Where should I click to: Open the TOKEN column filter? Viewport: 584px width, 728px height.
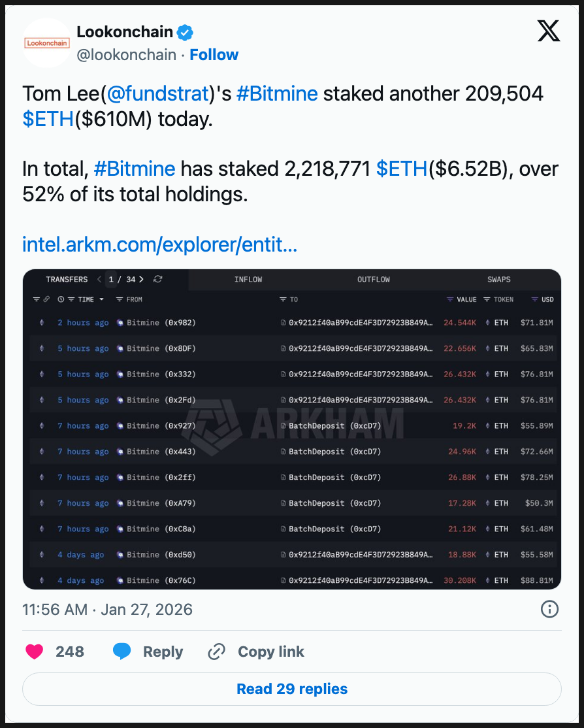[498, 299]
